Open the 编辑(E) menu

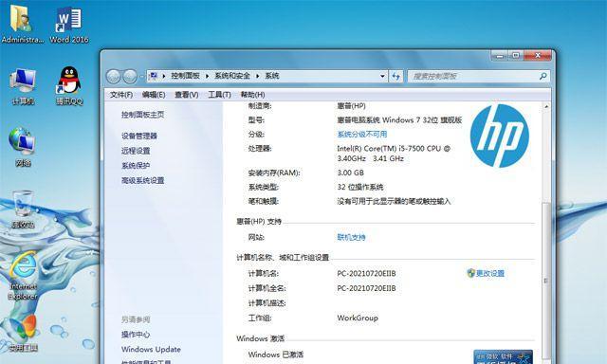point(154,95)
